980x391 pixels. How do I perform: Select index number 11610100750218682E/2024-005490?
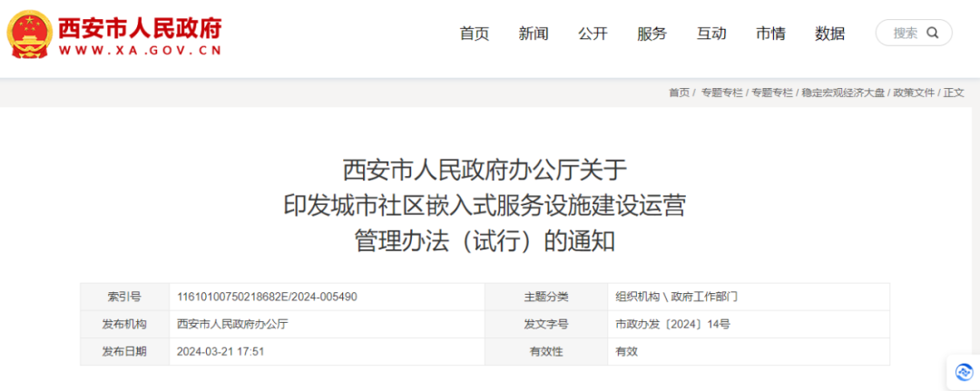[x=267, y=297]
